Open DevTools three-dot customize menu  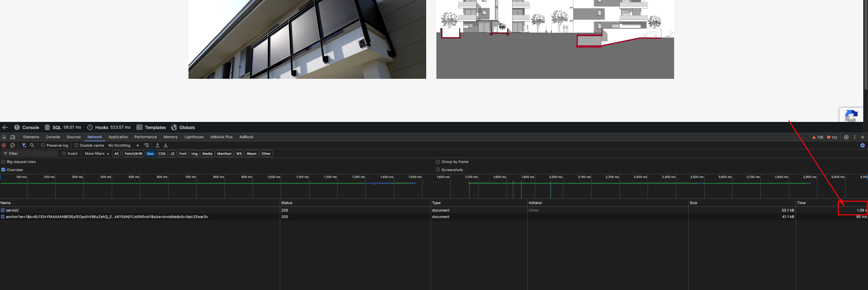click(x=855, y=137)
